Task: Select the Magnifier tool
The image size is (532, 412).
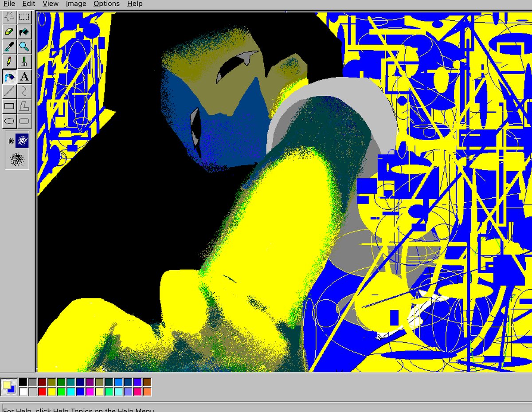Action: click(x=24, y=47)
